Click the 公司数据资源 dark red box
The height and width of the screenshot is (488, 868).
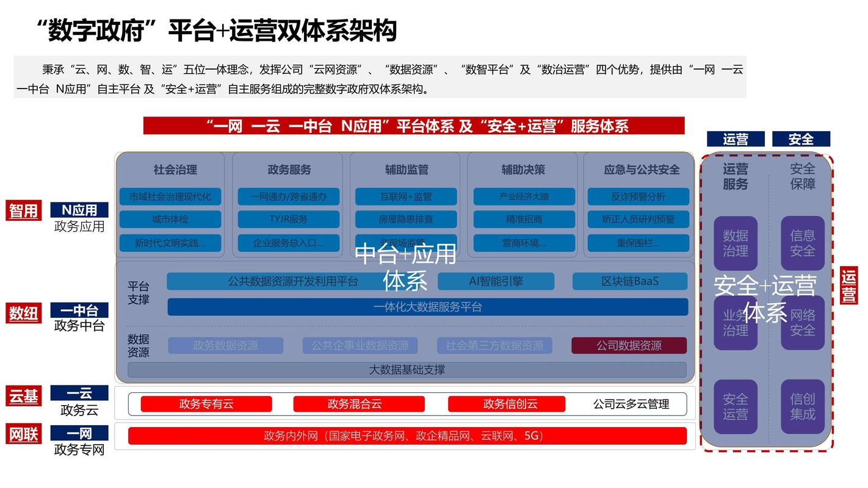coord(629,346)
